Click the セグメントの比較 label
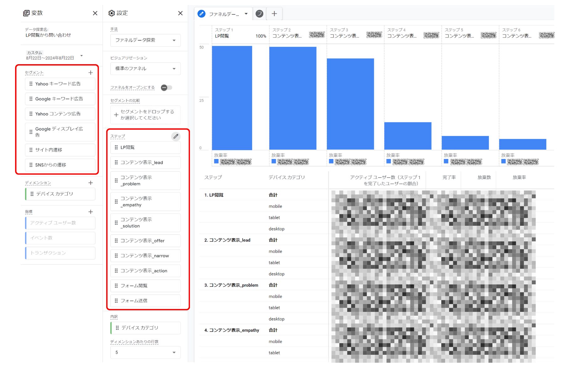The image size is (588, 377). (125, 101)
